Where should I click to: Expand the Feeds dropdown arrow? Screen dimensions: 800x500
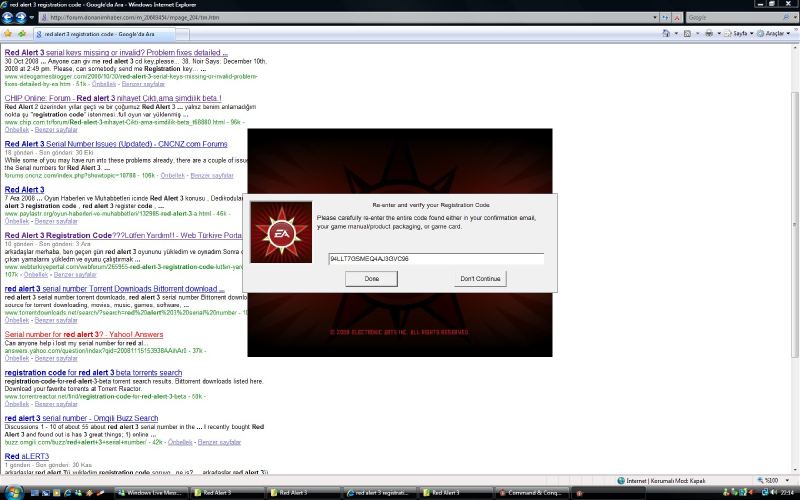pos(697,34)
